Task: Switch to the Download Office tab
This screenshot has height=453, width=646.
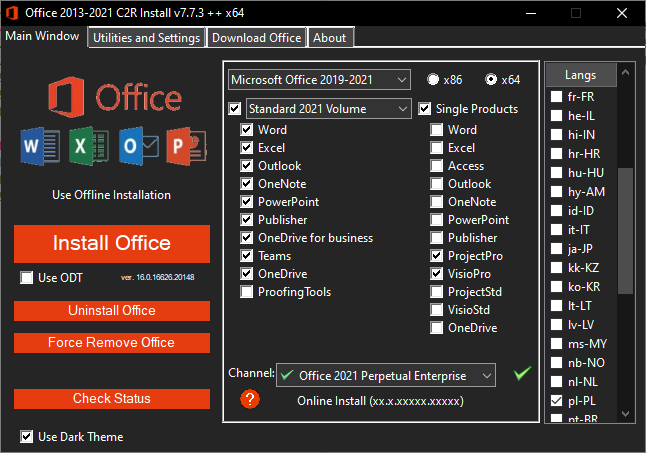Action: click(256, 37)
